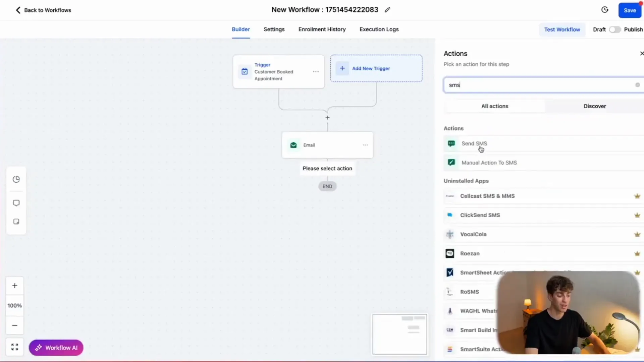
Task: Zoom out with the minus button
Action: pos(15,325)
